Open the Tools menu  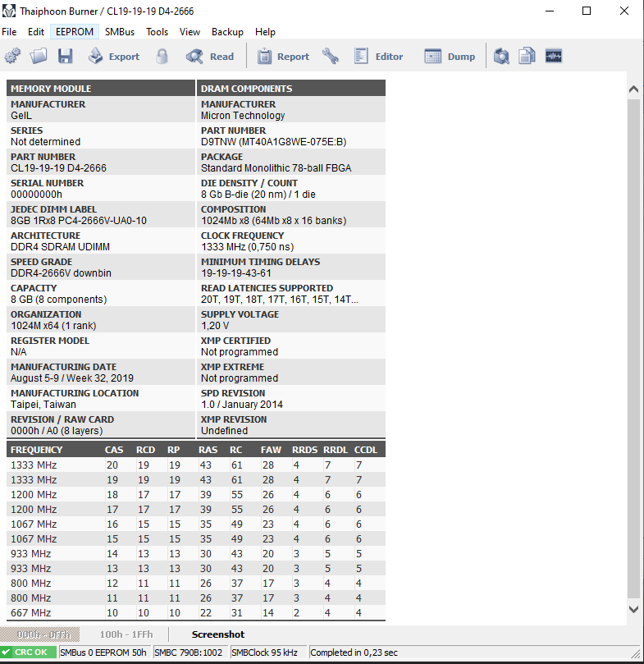(x=157, y=32)
